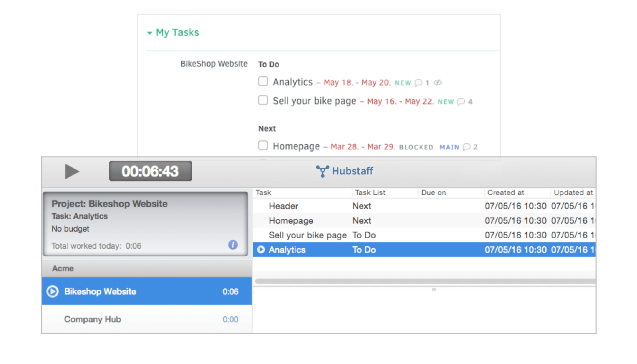Start the Hubstaff timer play button
This screenshot has width=637, height=364.
click(x=72, y=171)
